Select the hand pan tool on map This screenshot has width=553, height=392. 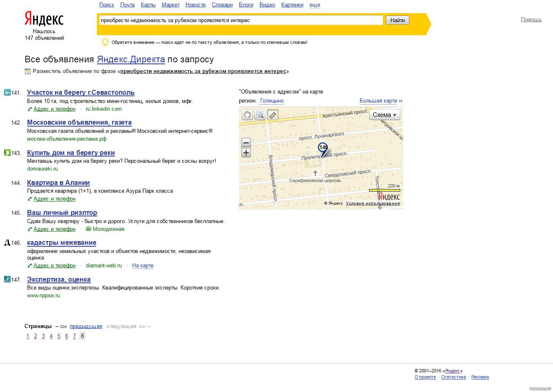[247, 115]
